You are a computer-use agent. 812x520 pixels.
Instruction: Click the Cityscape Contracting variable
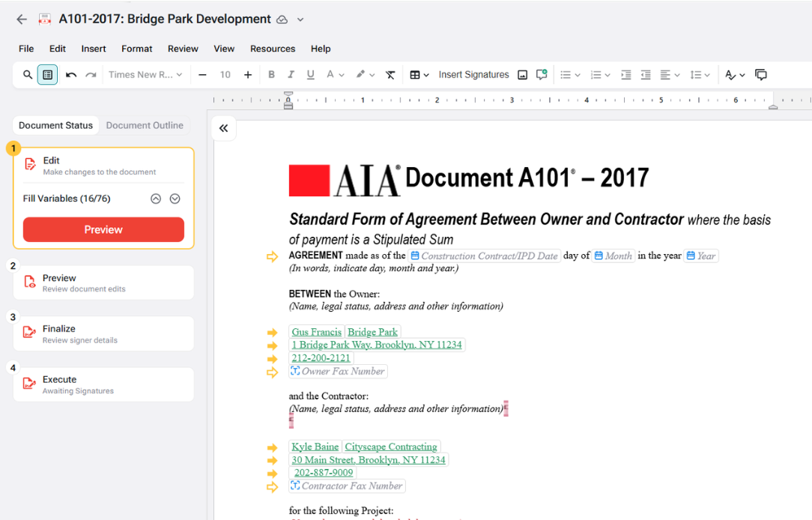tap(391, 447)
